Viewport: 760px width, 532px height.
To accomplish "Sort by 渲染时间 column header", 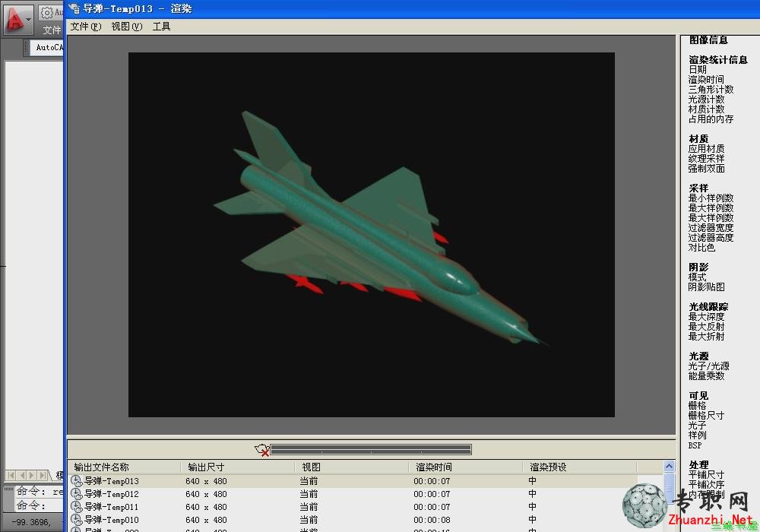I will (465, 467).
